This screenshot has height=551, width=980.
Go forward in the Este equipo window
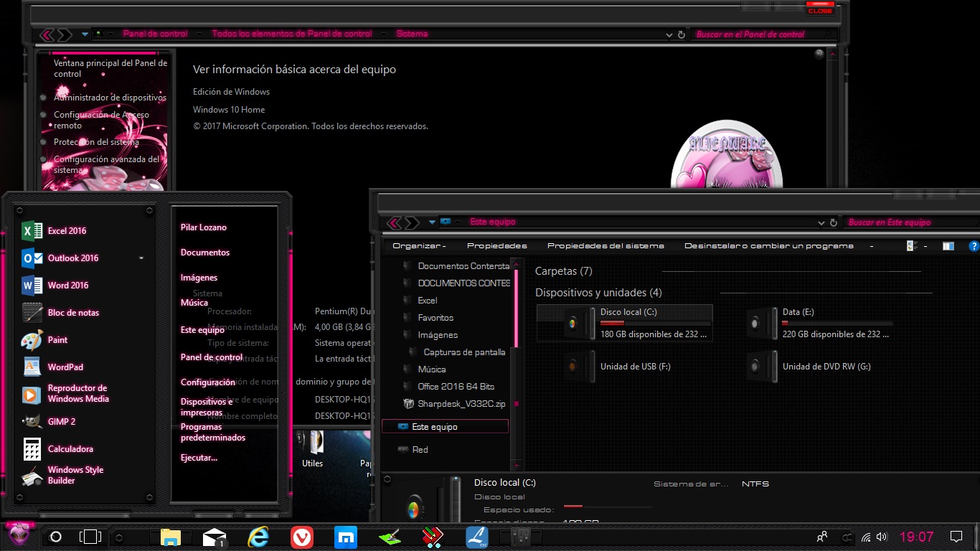click(x=410, y=222)
